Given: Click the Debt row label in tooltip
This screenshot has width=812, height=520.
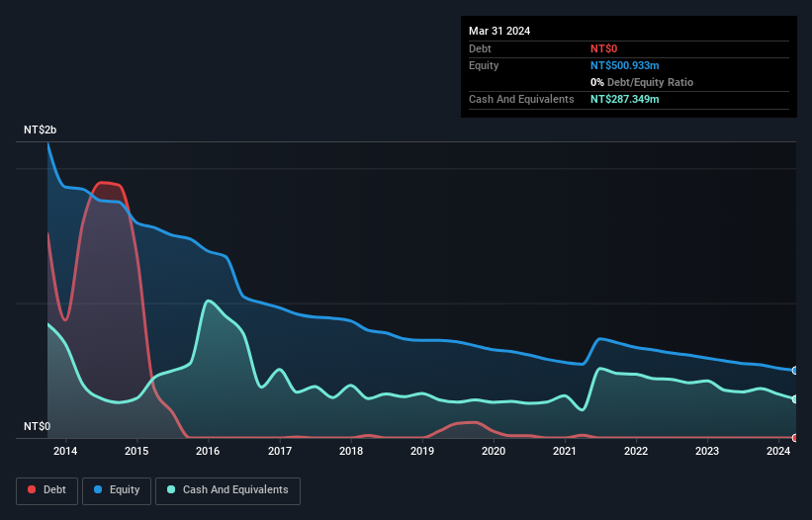Looking at the screenshot, I should click(480, 48).
